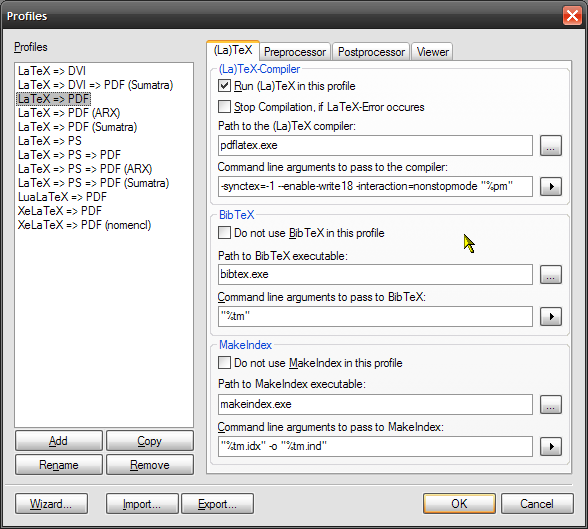Launch the profile Wizard
Viewport: 588px width, 529px height.
tap(51, 504)
